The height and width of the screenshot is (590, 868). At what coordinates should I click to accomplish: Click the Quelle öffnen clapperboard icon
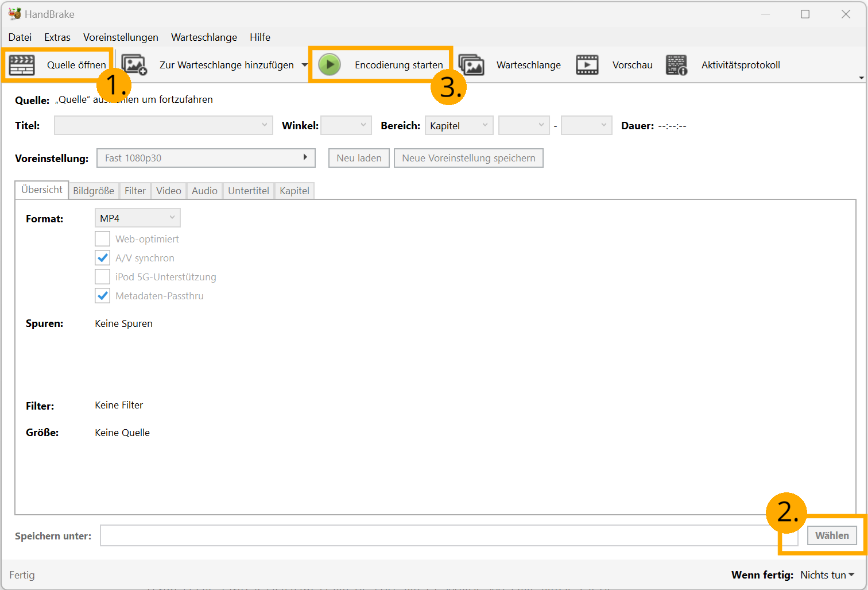coord(22,65)
